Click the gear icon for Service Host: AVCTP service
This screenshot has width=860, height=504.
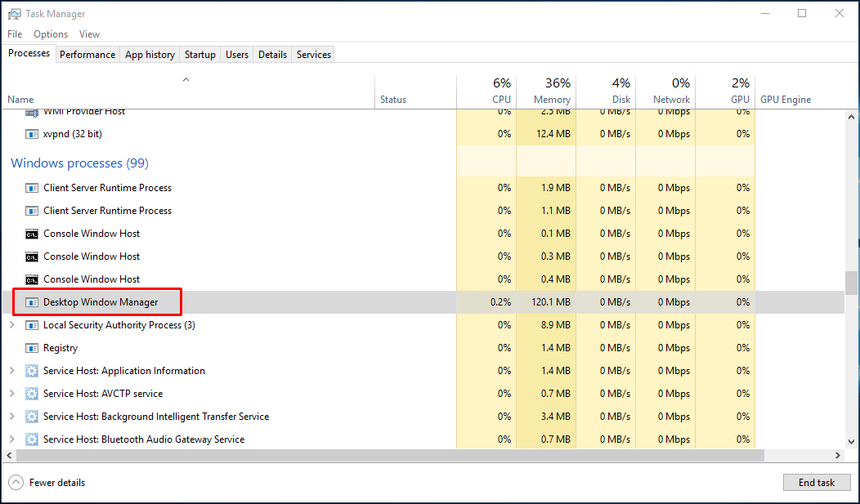[x=32, y=394]
